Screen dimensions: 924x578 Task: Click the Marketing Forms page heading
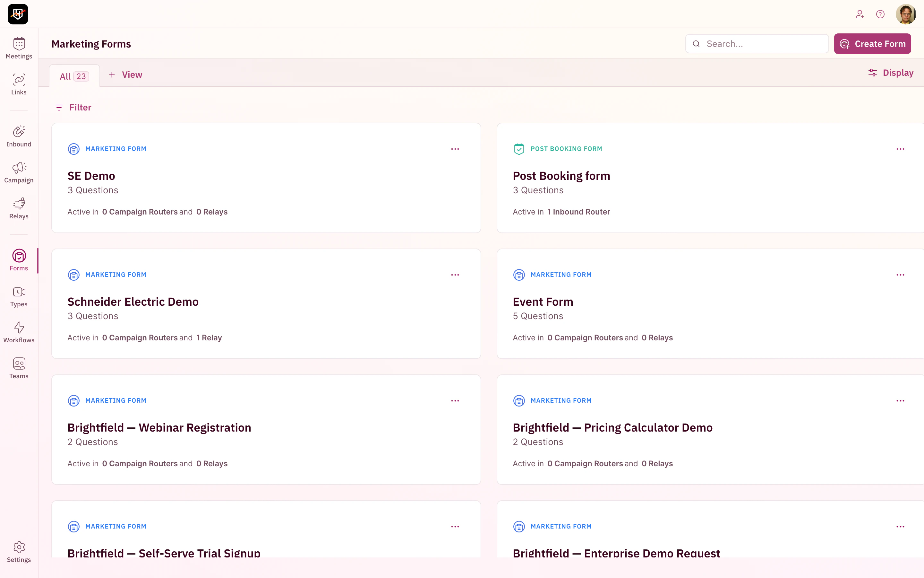(91, 44)
